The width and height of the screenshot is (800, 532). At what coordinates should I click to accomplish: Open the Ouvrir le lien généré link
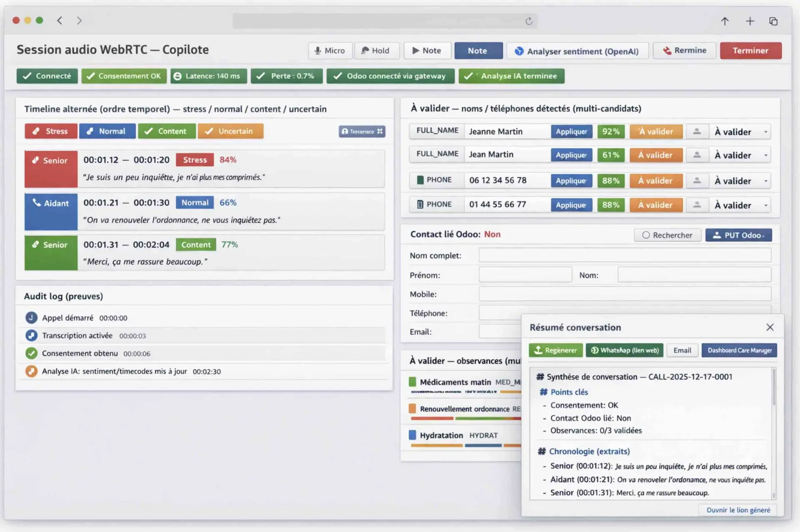point(738,510)
